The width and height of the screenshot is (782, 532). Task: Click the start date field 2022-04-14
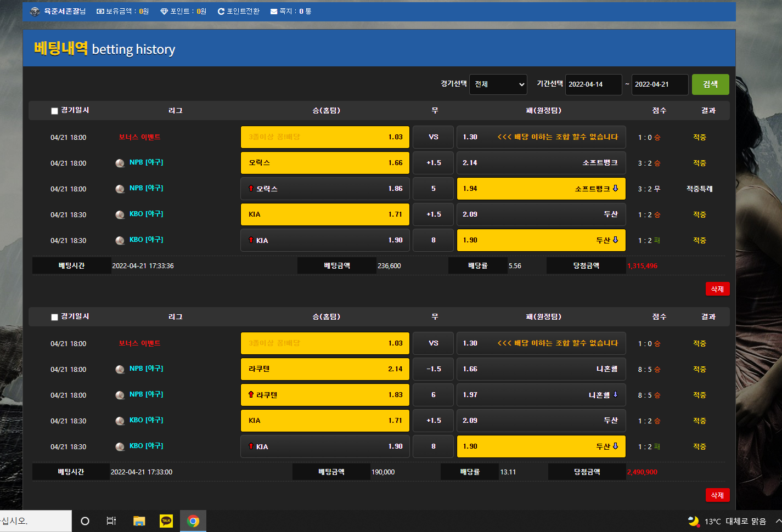click(594, 84)
